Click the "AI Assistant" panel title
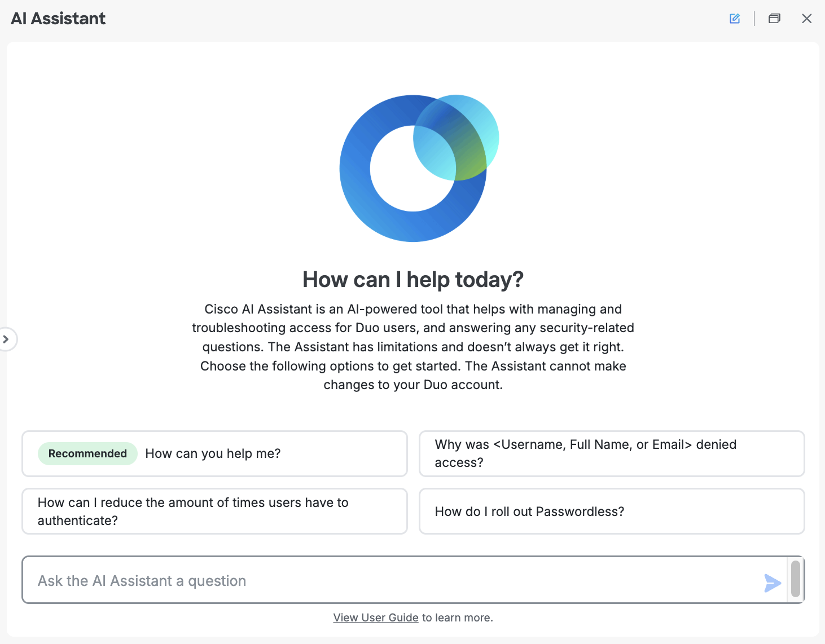 point(58,19)
